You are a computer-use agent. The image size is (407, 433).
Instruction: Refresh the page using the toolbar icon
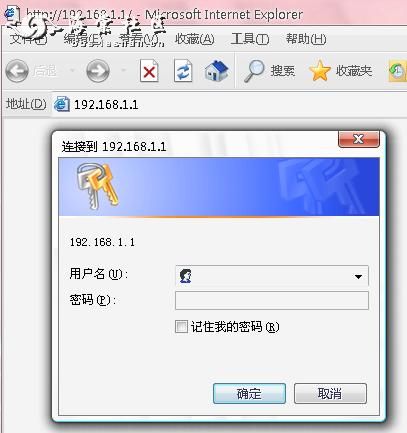click(x=183, y=71)
